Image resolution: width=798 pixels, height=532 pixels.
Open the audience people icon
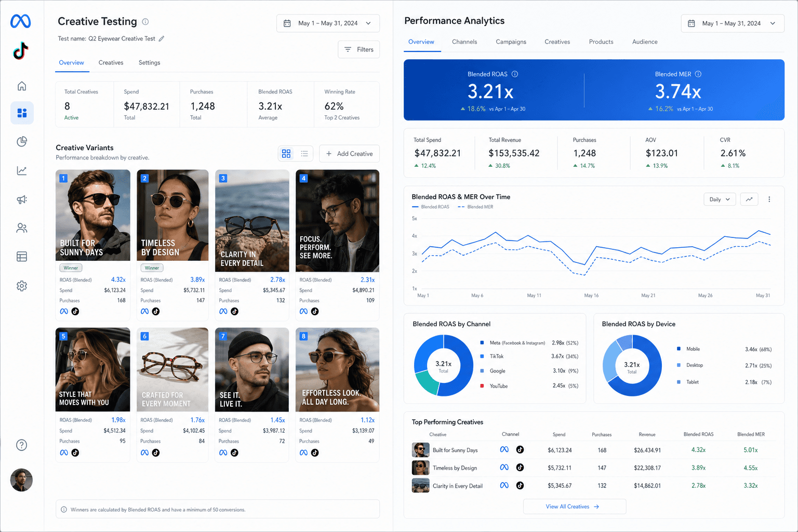tap(22, 228)
